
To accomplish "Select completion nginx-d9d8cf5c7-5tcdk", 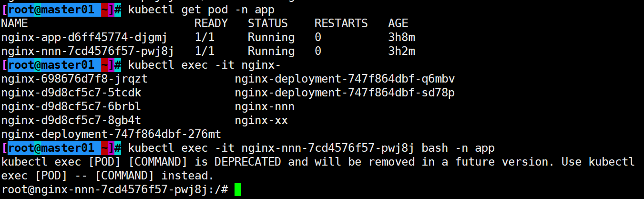I will [71, 93].
